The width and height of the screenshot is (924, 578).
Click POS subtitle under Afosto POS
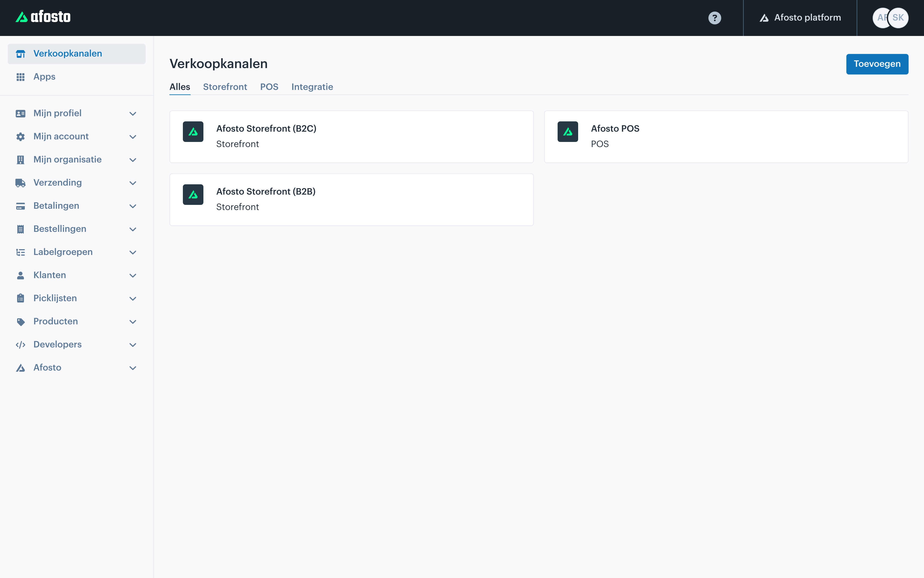tap(600, 144)
